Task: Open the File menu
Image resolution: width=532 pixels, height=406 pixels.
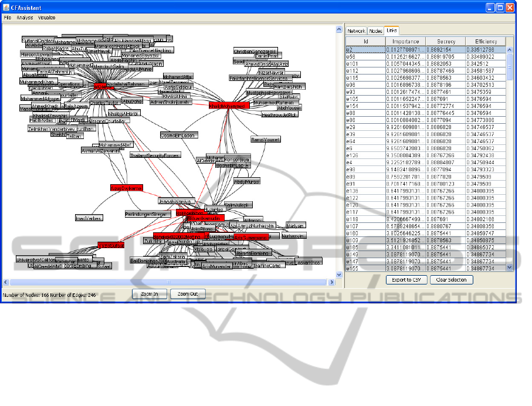Action: 8,18
